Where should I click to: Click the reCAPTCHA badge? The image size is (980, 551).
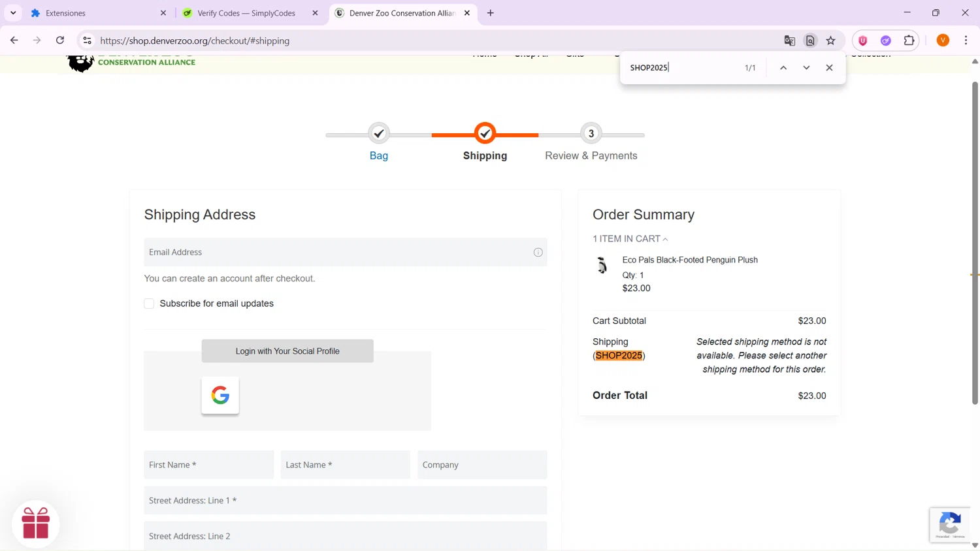click(x=950, y=525)
